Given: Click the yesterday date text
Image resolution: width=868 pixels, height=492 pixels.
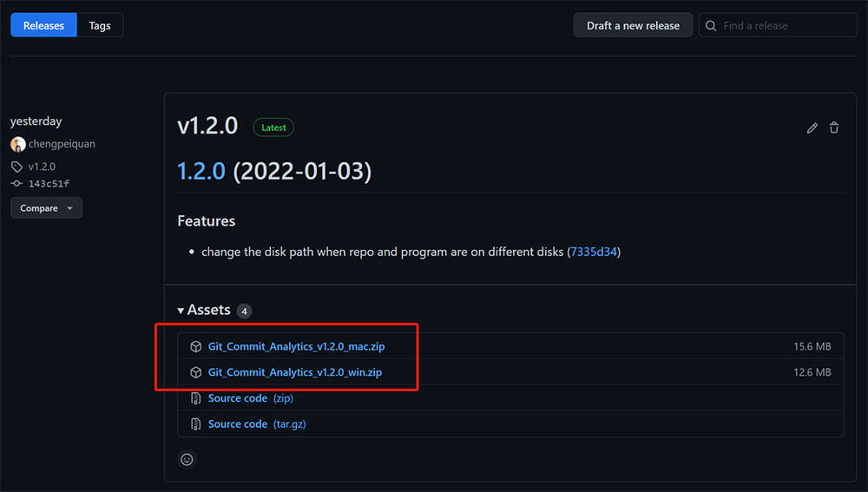Looking at the screenshot, I should tap(36, 121).
